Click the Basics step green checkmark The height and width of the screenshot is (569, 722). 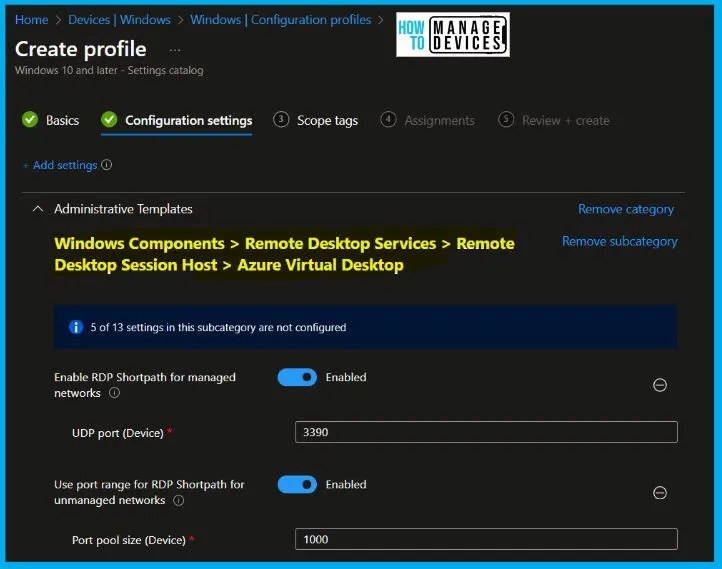(x=30, y=120)
